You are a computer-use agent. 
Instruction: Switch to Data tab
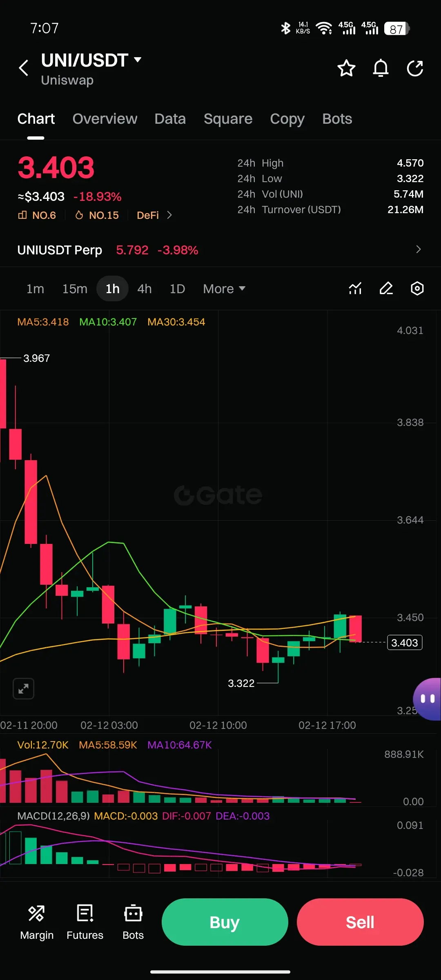pyautogui.click(x=170, y=119)
